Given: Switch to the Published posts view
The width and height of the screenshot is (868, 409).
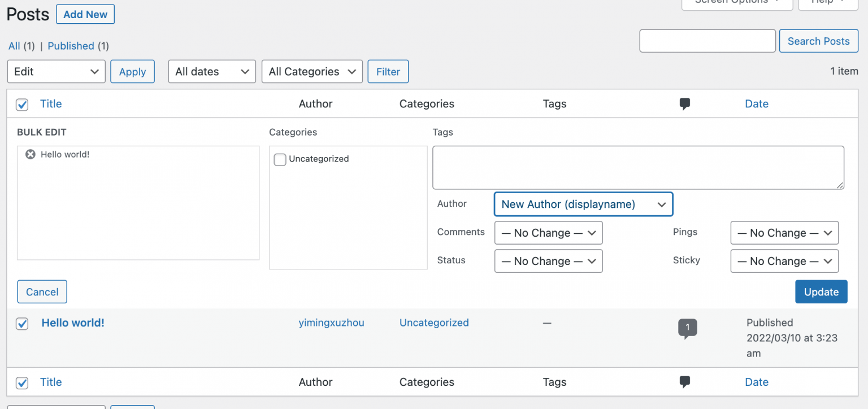Looking at the screenshot, I should coord(71,46).
